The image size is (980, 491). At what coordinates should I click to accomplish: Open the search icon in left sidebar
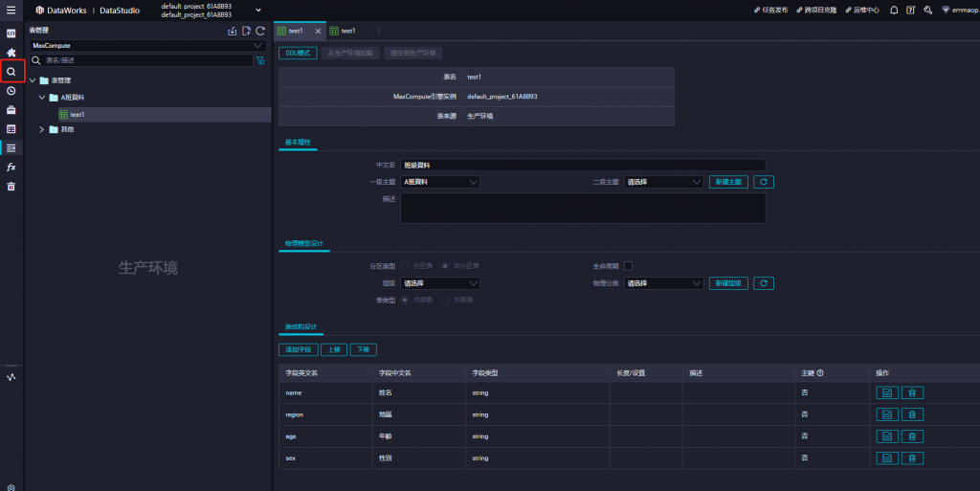[11, 72]
